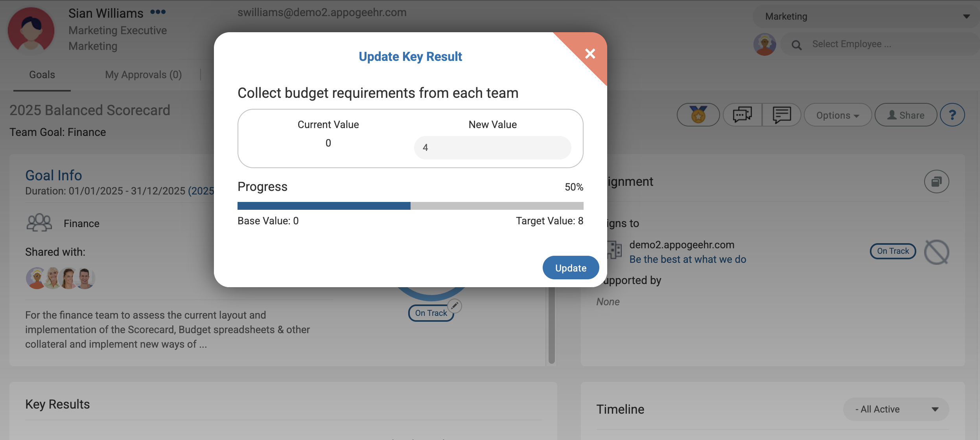
Task: Click the crossed-circle remove alignment icon
Action: point(936,252)
